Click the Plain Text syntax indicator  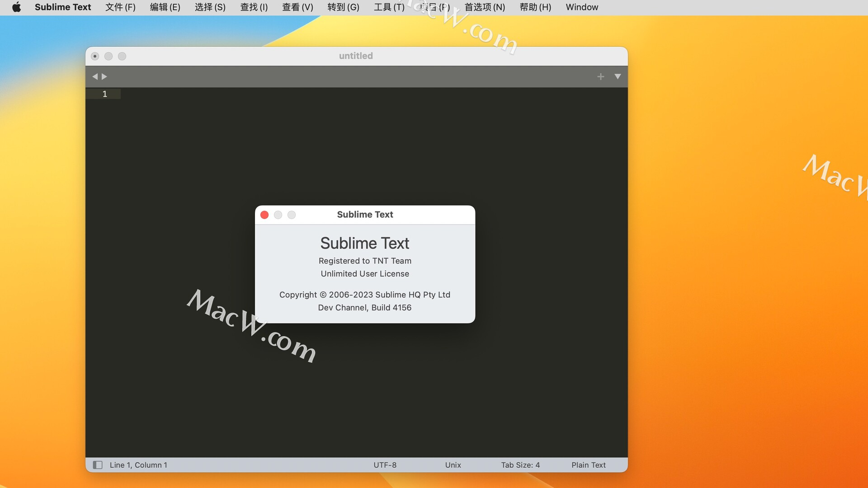coord(589,465)
